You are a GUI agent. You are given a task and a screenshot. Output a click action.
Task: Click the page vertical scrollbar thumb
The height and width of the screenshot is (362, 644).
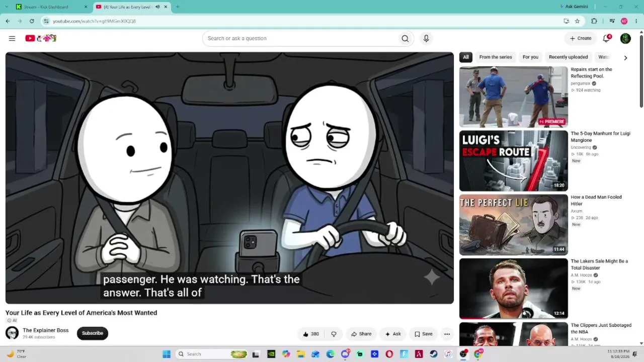pos(641,70)
